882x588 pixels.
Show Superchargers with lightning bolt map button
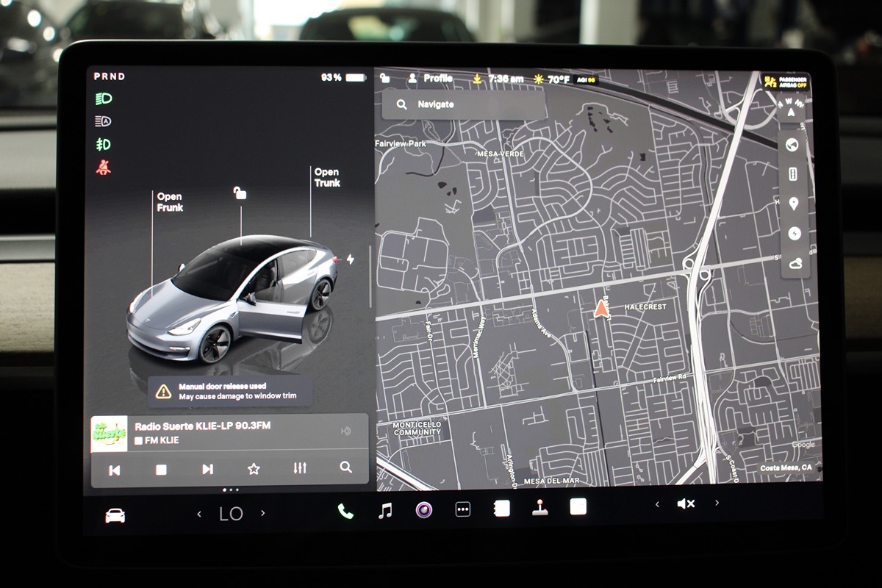pos(793,233)
